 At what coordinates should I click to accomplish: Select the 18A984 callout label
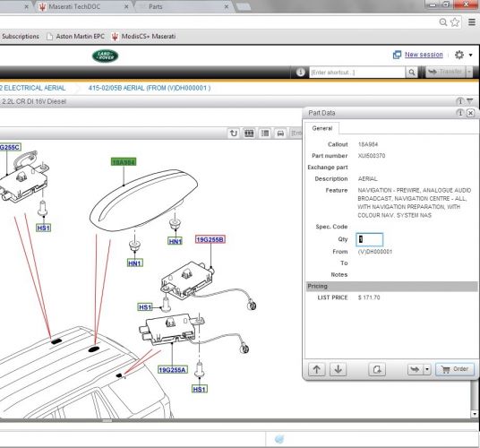point(124,162)
